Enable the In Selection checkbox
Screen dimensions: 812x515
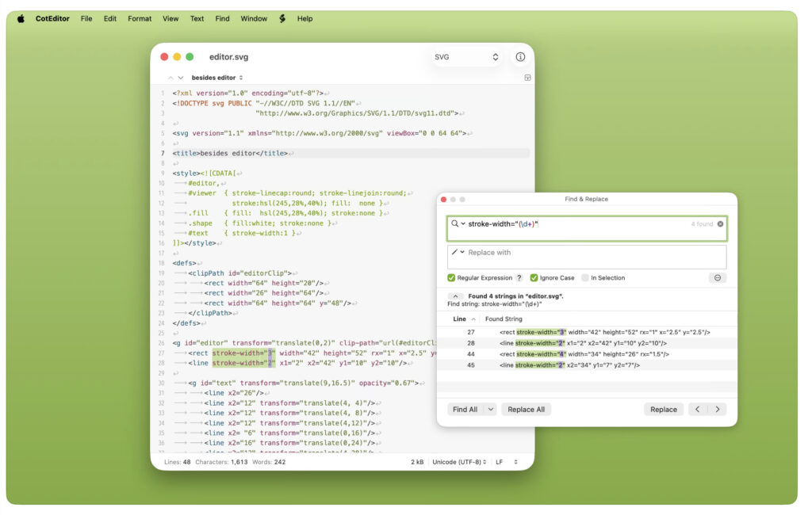[586, 278]
